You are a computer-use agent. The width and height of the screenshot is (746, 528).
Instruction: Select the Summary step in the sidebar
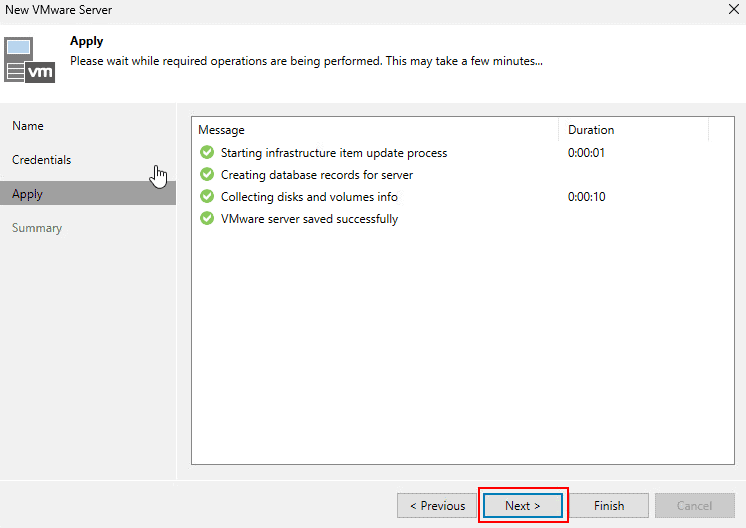point(37,228)
